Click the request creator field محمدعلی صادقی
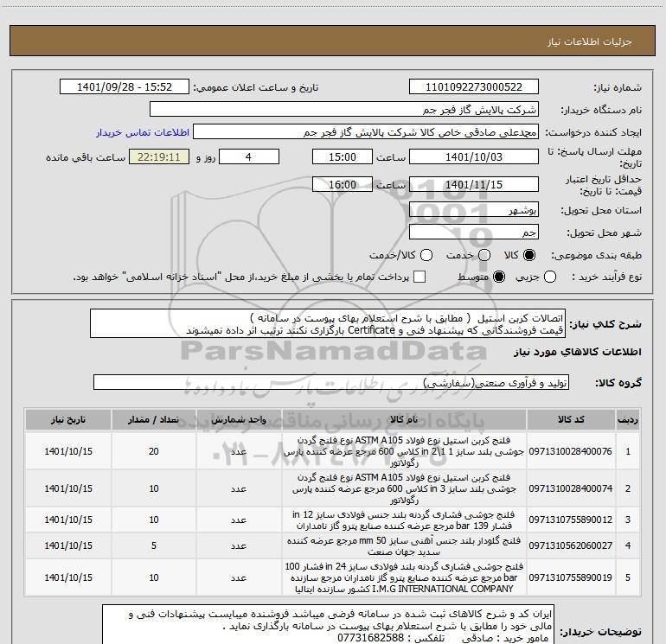This screenshot has height=644, width=666. click(366, 132)
